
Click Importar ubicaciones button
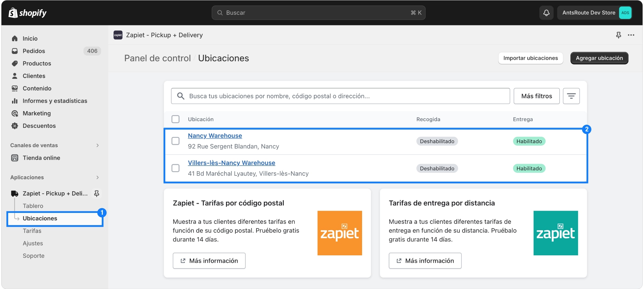pyautogui.click(x=530, y=58)
